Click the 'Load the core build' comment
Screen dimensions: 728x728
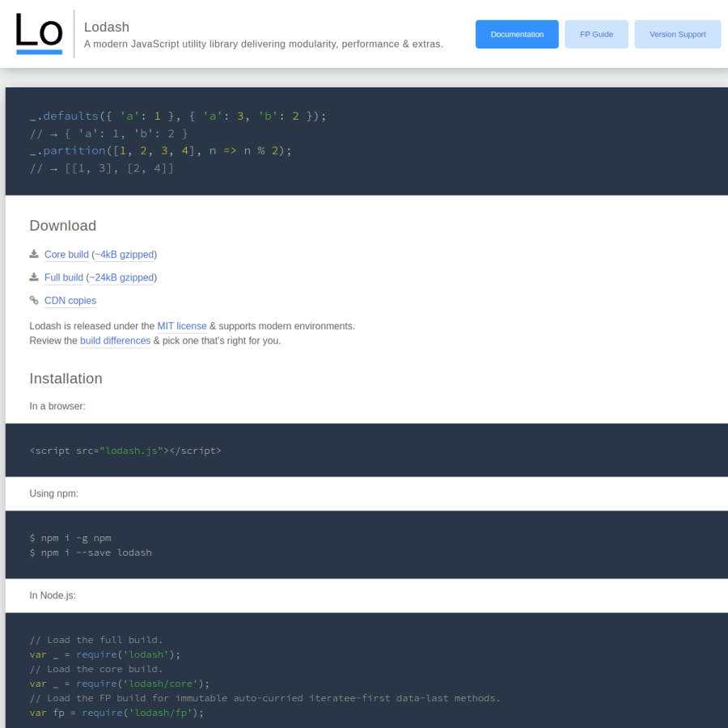coord(96,669)
